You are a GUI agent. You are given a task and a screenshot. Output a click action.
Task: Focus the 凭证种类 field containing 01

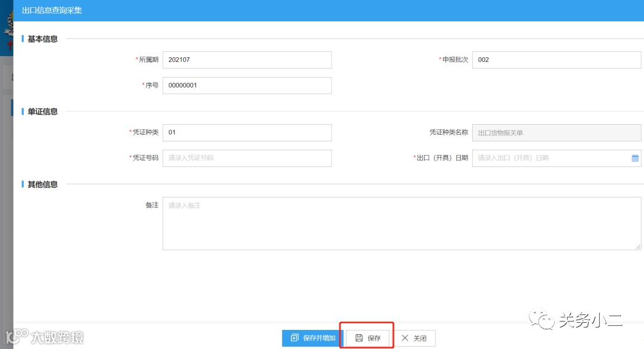(247, 132)
